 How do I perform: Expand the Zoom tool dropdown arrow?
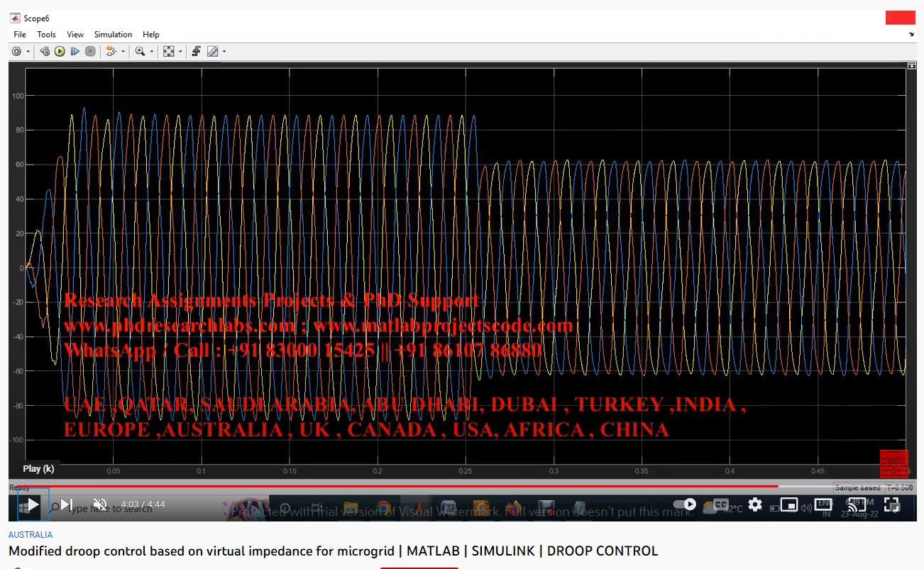tap(151, 52)
